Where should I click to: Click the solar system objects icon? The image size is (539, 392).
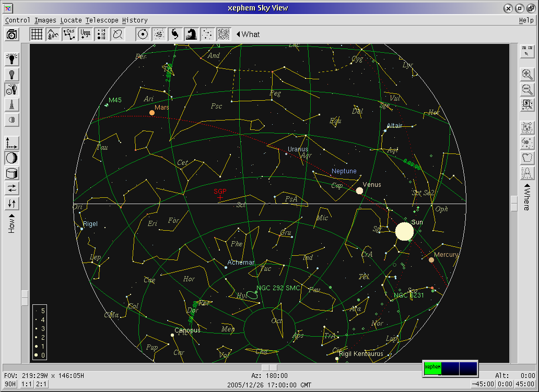(143, 34)
